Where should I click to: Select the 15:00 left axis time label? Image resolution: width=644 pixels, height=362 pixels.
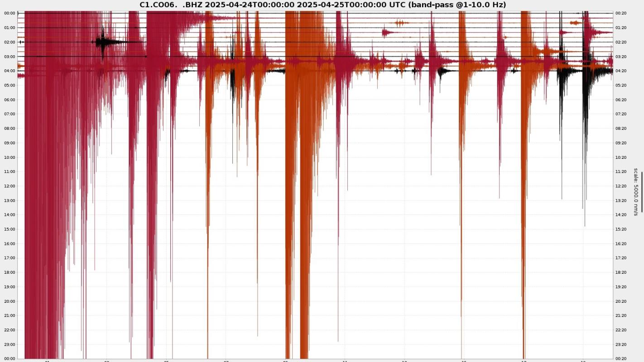[10, 229]
